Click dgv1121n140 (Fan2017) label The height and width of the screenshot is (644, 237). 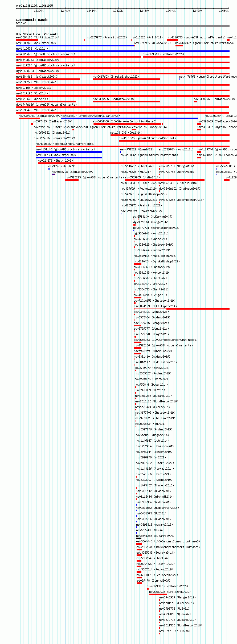point(150,284)
